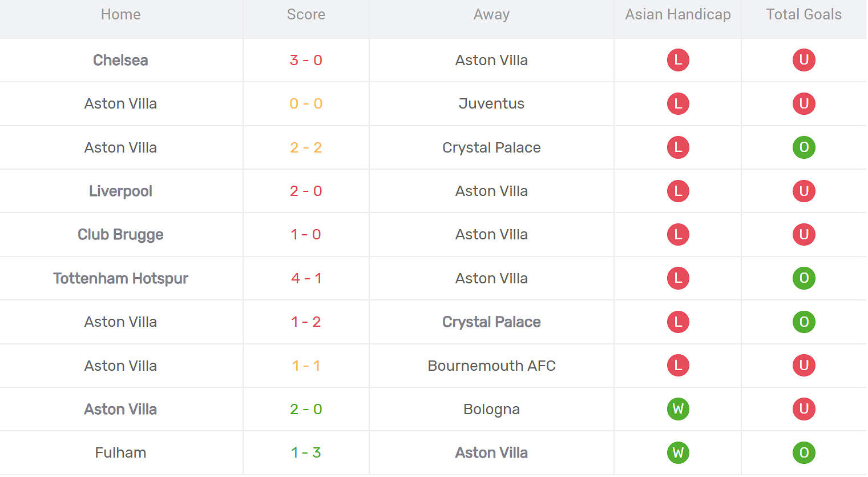Click the green O badge in Tottenham Hotspur row

click(804, 278)
